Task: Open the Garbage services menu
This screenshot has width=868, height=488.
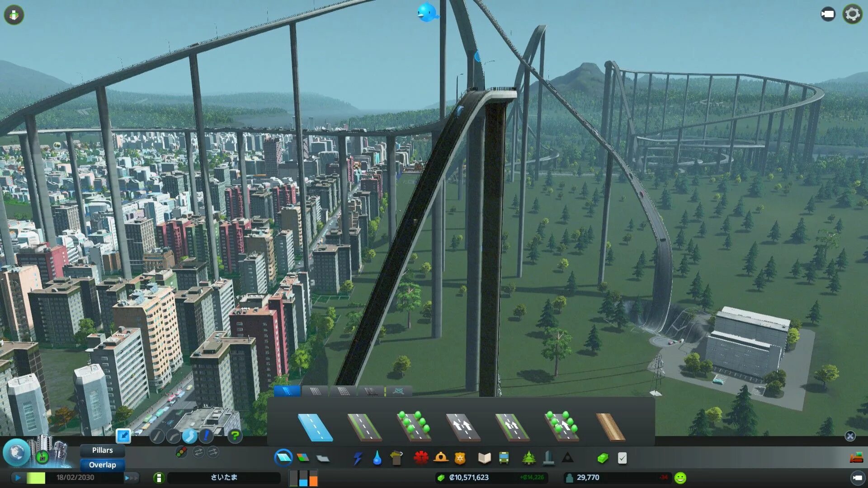Action: coord(396,459)
